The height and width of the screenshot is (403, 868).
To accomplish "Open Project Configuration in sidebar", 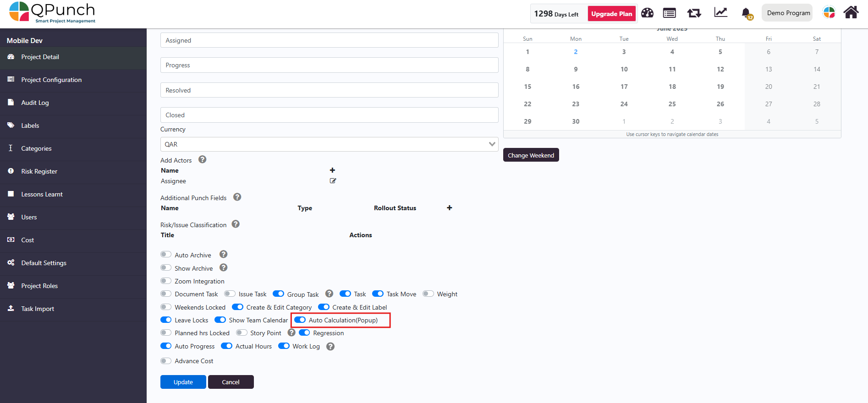I will point(73,80).
